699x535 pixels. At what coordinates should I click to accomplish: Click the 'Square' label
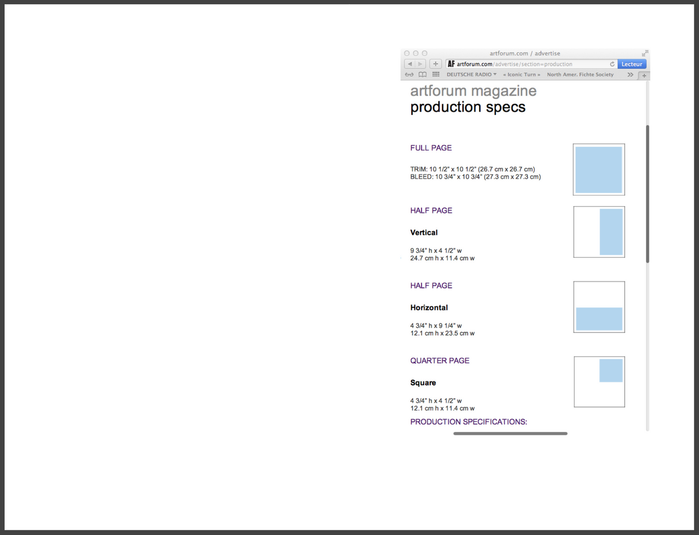(423, 383)
